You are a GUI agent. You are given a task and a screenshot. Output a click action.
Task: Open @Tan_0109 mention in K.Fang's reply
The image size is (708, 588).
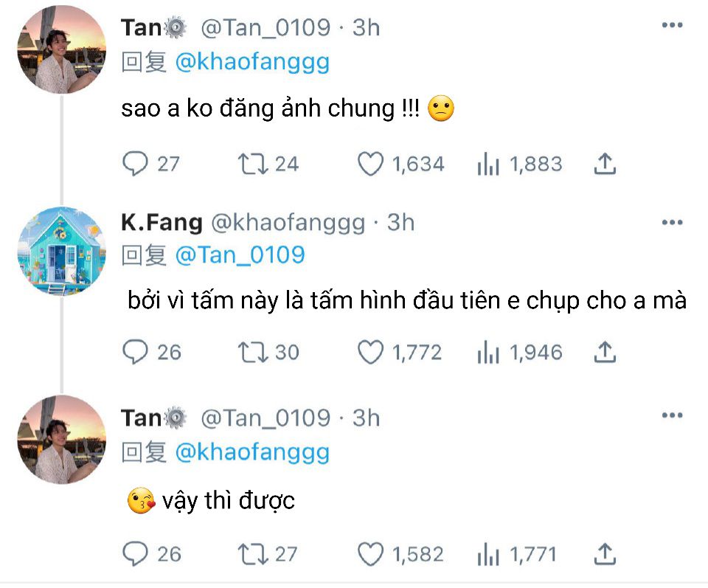pos(240,255)
